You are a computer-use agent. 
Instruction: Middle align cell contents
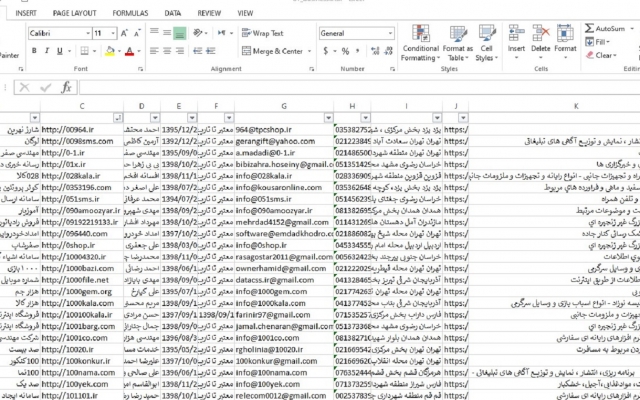(x=167, y=33)
